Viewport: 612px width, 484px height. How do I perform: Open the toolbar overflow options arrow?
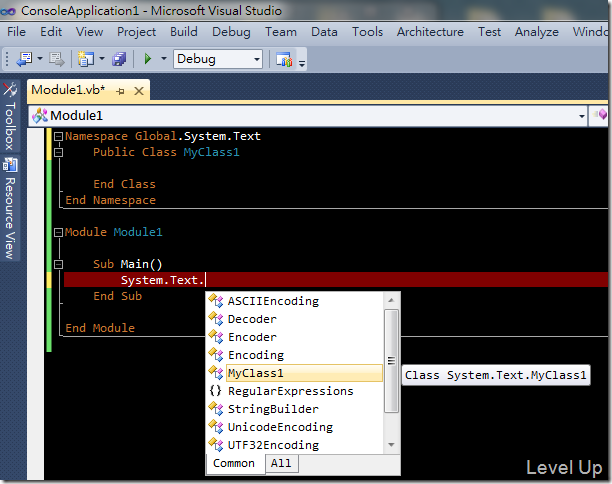(x=302, y=63)
